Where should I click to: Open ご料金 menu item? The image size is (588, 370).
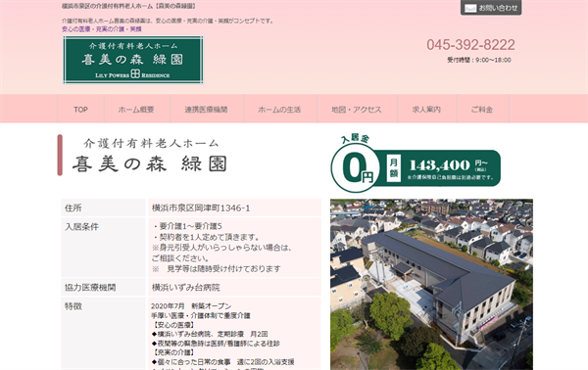click(x=482, y=110)
